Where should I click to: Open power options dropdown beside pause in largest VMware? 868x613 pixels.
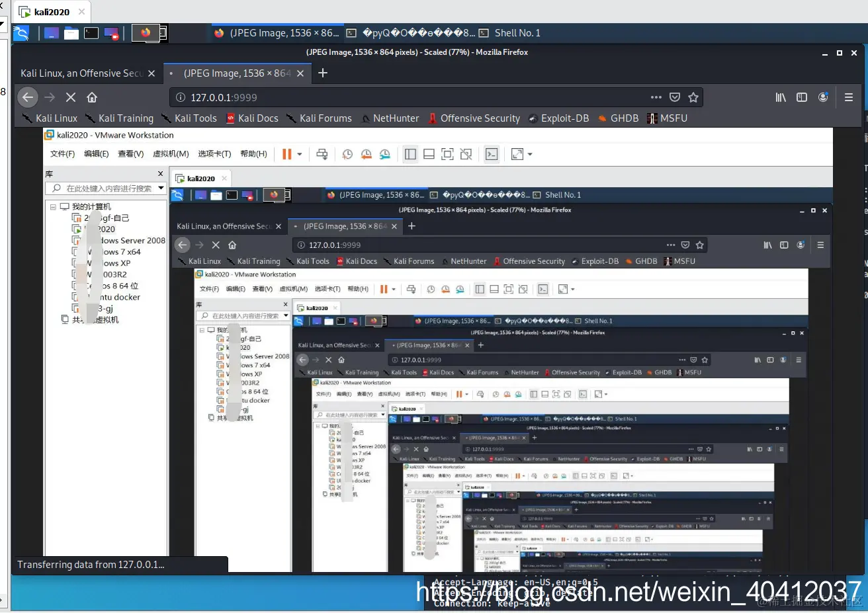(x=299, y=154)
